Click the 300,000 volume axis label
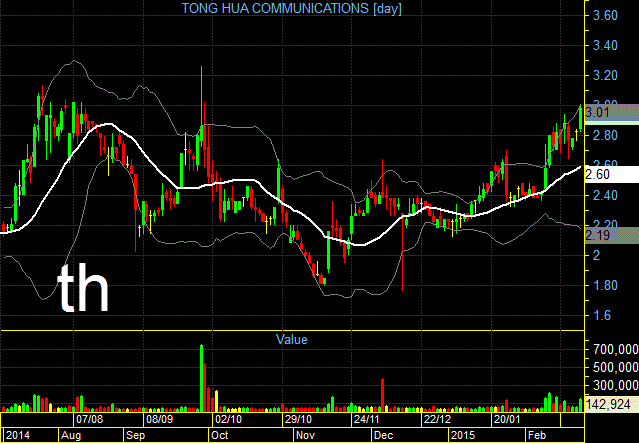Image resolution: width=639 pixels, height=443 pixels. click(615, 385)
